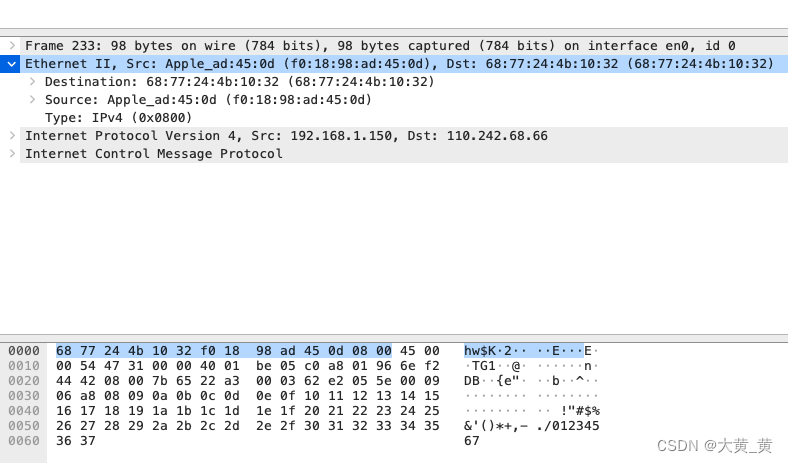Select the Type: IPv4 (0x0800) line
The height and width of the screenshot is (463, 788).
(x=119, y=118)
